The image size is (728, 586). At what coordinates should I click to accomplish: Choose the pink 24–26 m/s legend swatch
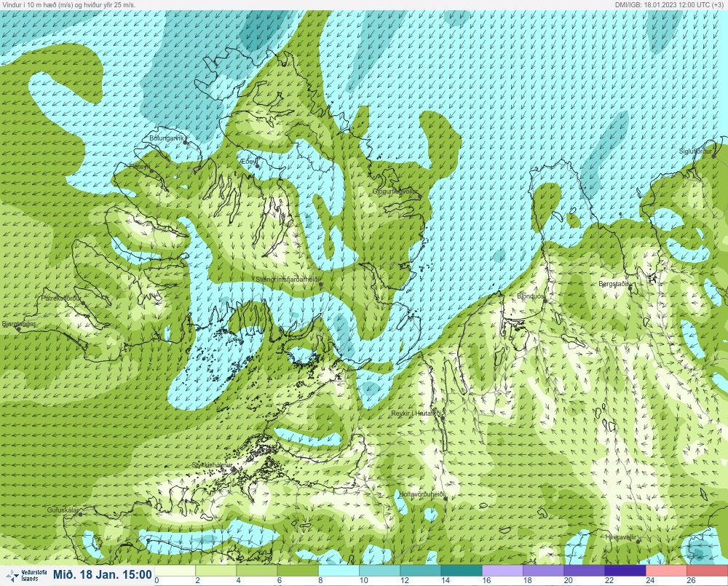tap(665, 570)
